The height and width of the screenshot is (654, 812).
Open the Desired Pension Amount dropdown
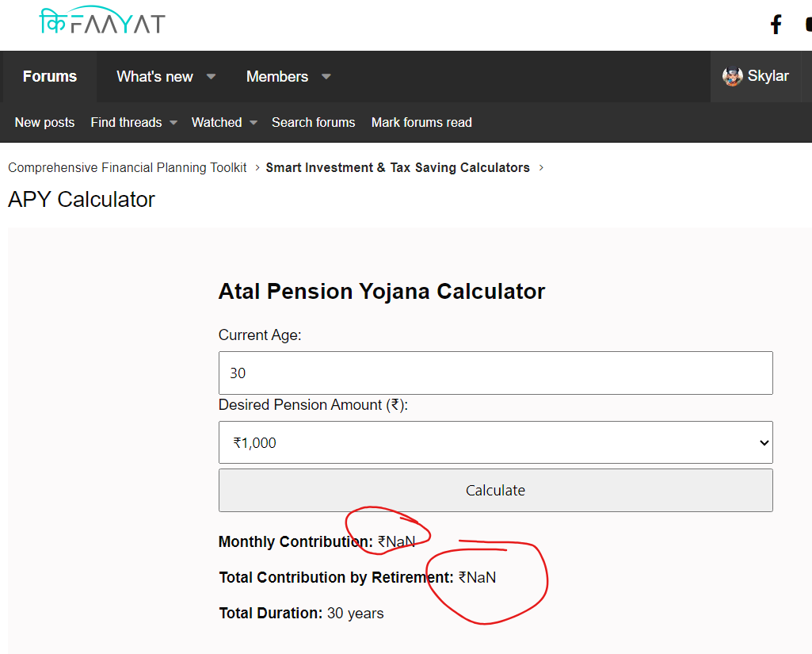[495, 442]
